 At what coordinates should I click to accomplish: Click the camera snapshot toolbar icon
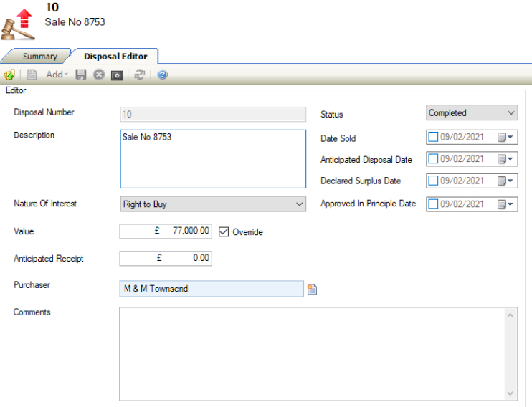tap(117, 75)
